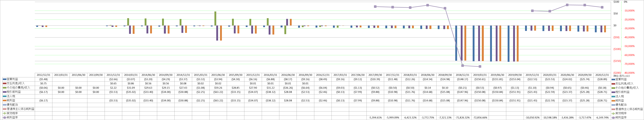Click the 2012/12/31 column header
Screen dimensions: 644x120
(x=44, y=75)
